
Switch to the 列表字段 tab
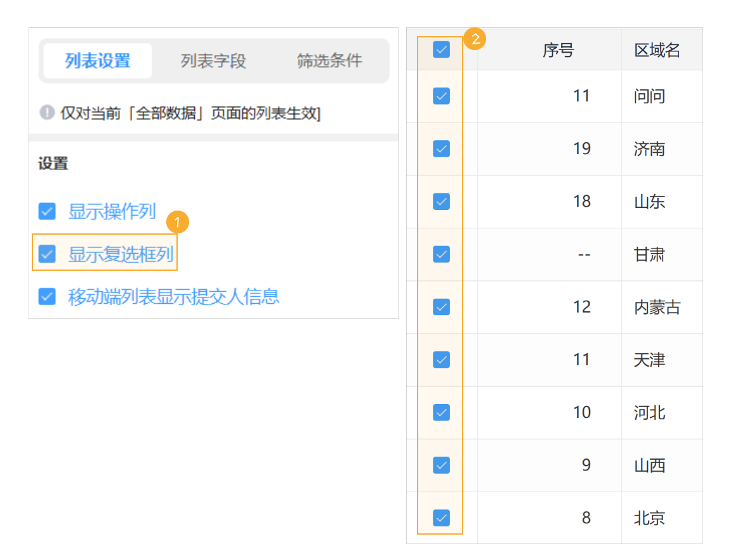[x=212, y=60]
